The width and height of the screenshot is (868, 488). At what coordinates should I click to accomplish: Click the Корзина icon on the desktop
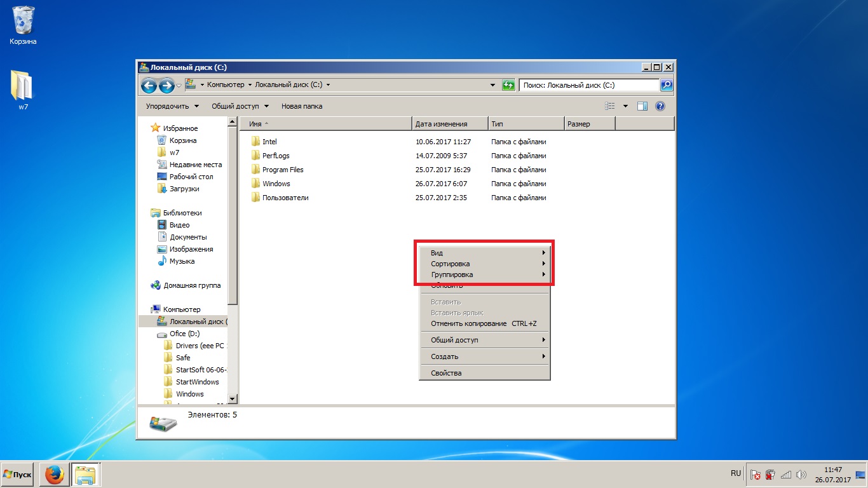pos(23,25)
